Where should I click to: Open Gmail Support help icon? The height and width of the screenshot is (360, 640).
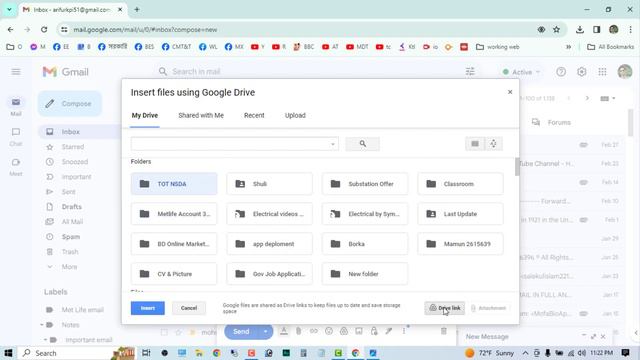point(561,72)
